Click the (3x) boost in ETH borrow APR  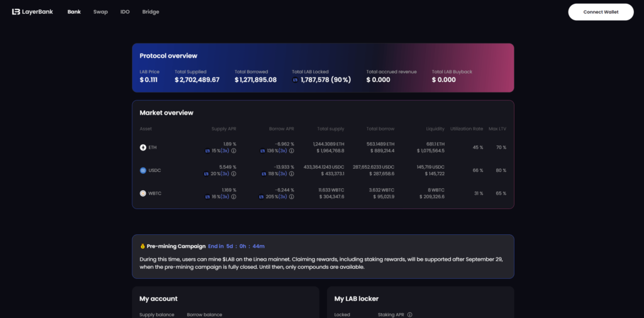point(283,151)
